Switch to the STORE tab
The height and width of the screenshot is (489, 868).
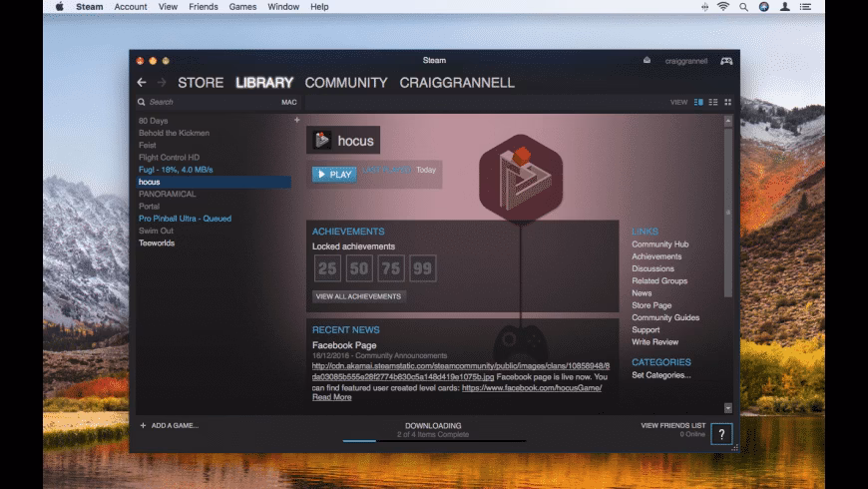(x=201, y=83)
